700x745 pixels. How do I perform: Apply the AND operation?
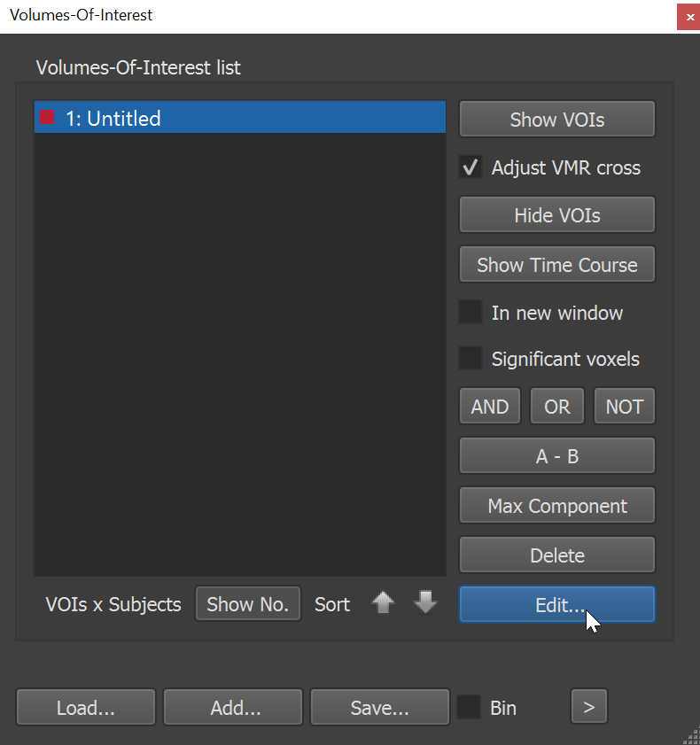pyautogui.click(x=490, y=407)
